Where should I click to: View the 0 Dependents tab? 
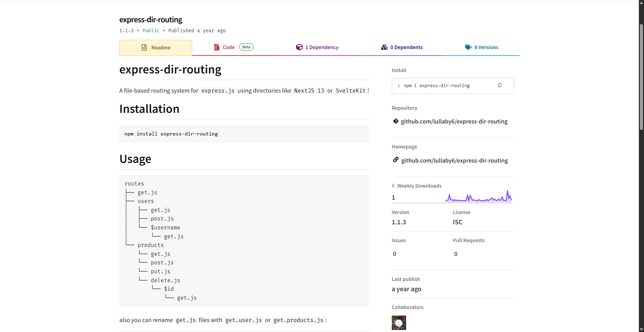click(x=402, y=47)
